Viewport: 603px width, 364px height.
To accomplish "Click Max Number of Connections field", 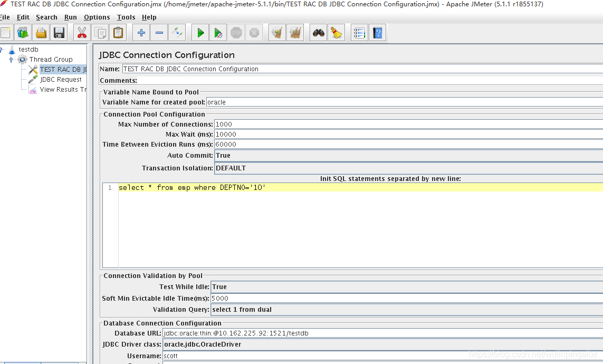I will point(408,124).
